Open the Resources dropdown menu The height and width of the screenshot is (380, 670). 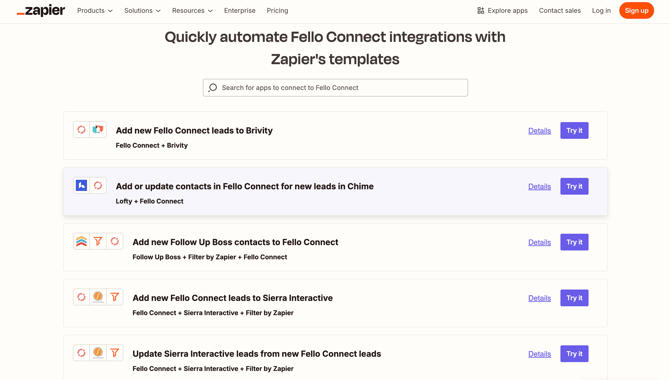click(192, 11)
